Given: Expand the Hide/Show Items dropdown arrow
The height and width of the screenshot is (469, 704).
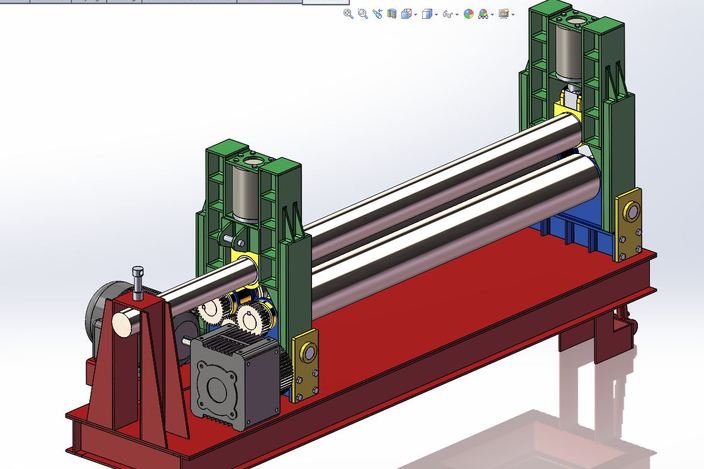Looking at the screenshot, I should tap(457, 14).
